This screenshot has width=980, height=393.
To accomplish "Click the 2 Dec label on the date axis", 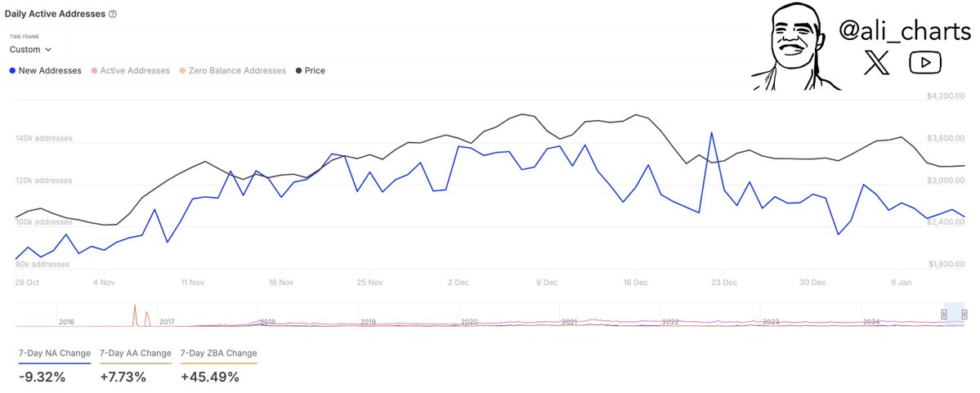I will point(459,283).
